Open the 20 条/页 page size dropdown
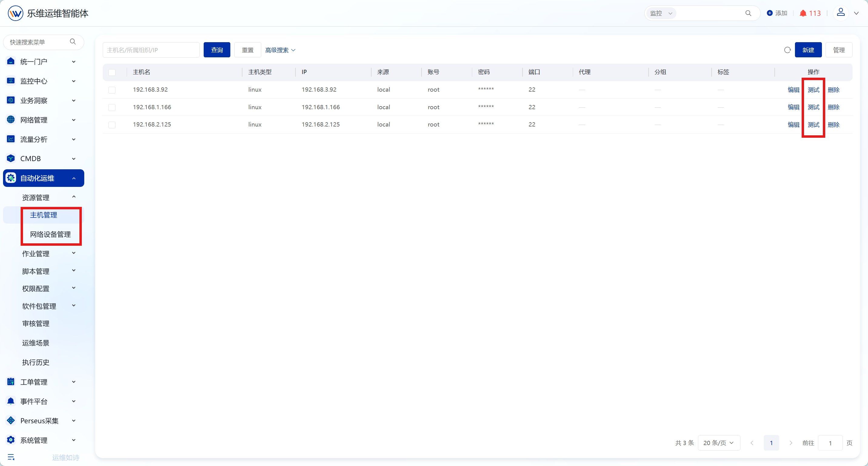The height and width of the screenshot is (466, 868). [x=719, y=443]
